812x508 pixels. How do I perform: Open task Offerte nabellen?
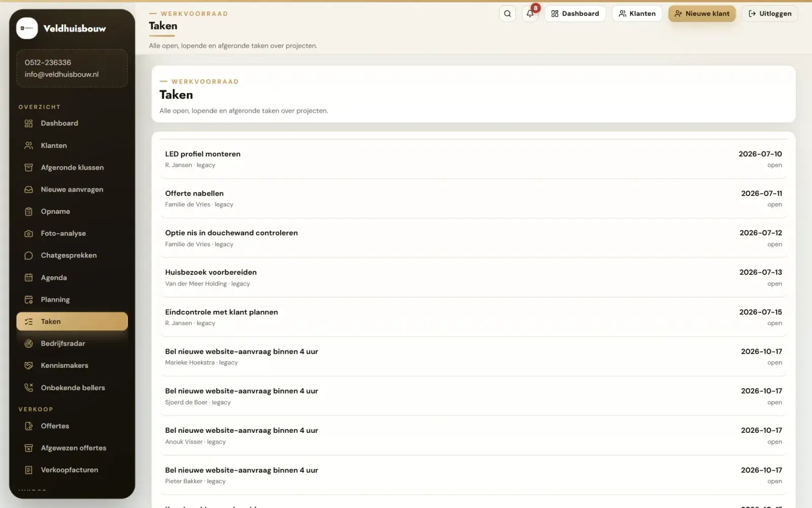[473, 199]
